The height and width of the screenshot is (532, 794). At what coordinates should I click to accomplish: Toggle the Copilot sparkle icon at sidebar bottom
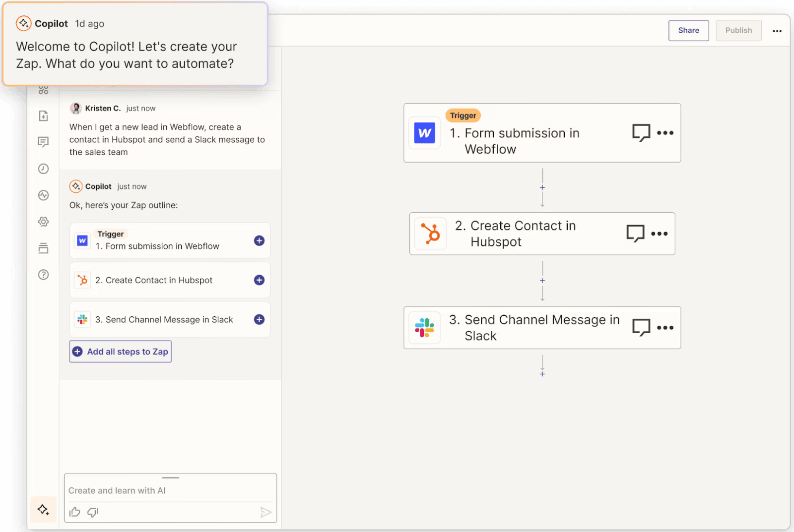[x=43, y=509]
